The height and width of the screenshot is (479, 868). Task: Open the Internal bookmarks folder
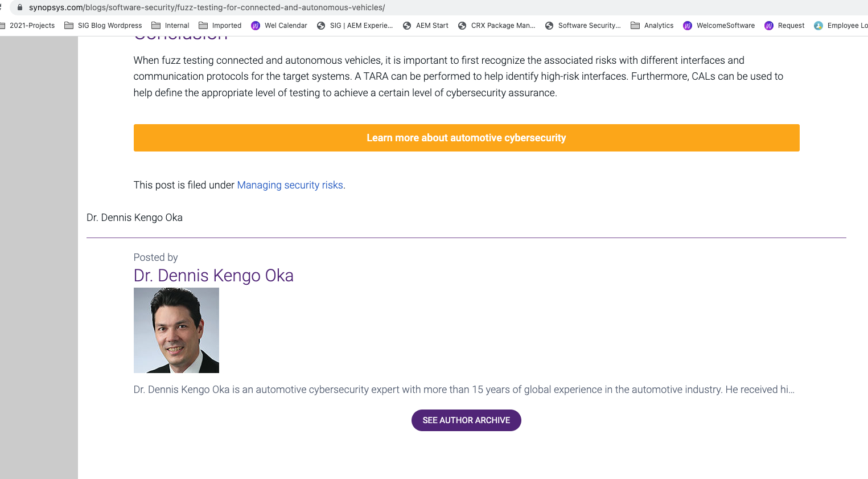[170, 26]
